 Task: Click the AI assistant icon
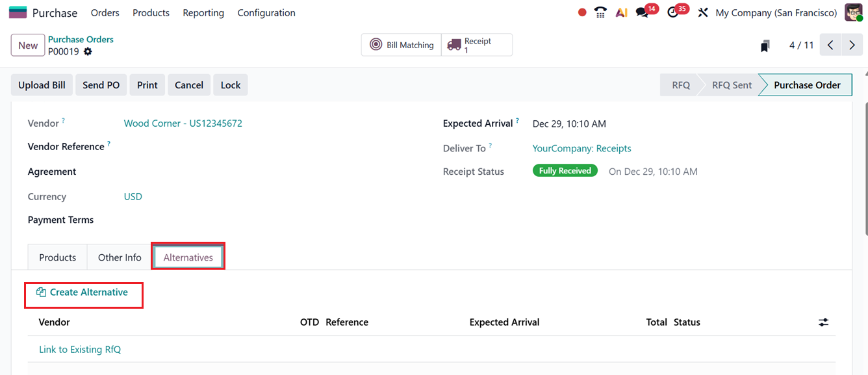tap(622, 12)
